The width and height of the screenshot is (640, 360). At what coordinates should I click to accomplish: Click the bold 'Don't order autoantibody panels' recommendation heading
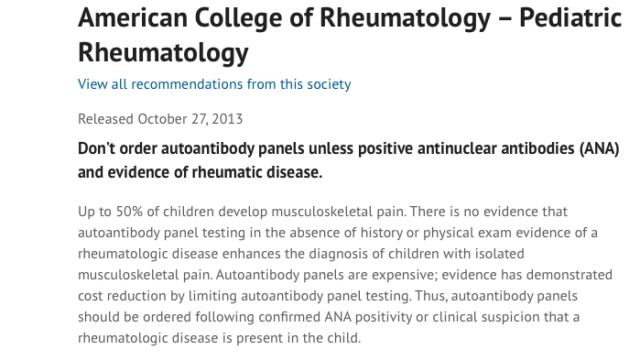[x=191, y=149]
